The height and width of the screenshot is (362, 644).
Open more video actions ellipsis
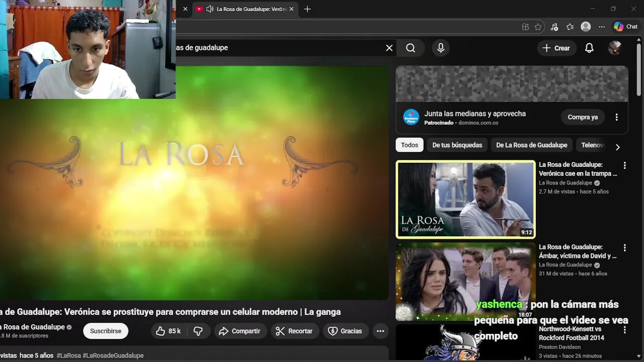pos(380,331)
